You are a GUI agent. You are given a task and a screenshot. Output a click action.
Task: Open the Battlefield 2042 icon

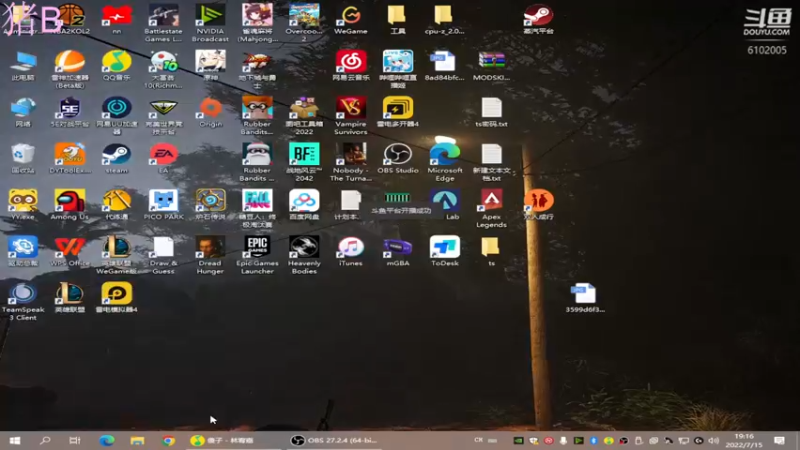[x=304, y=162]
